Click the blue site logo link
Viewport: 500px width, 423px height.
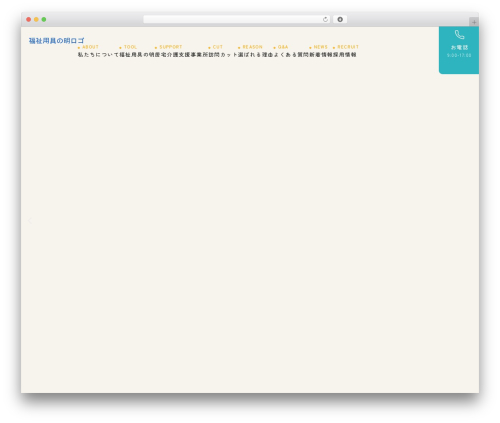pyautogui.click(x=56, y=41)
